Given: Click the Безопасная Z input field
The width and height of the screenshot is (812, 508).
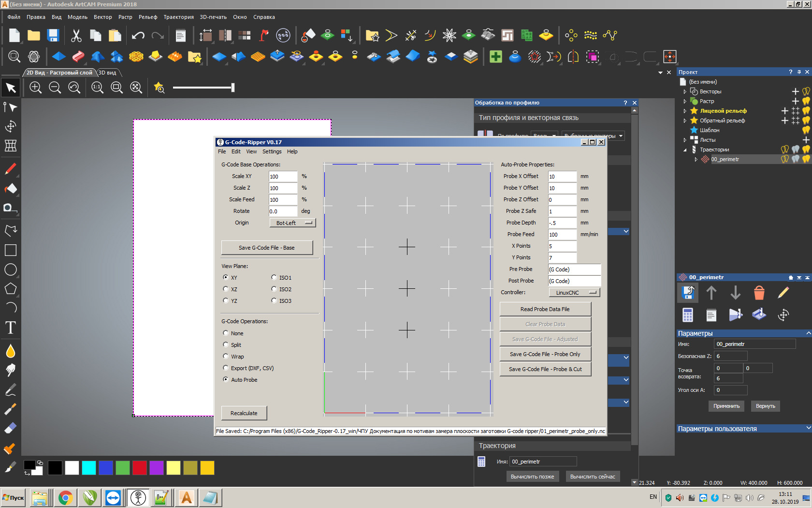Looking at the screenshot, I should (x=731, y=356).
